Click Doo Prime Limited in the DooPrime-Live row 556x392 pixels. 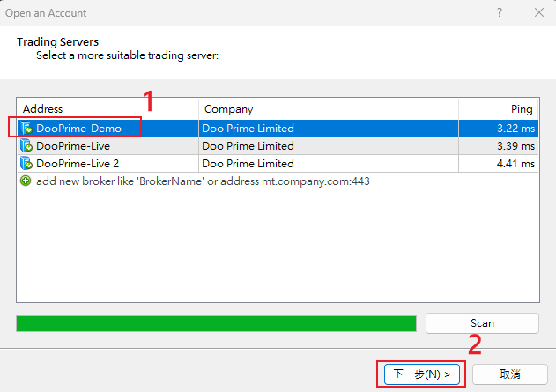click(248, 145)
